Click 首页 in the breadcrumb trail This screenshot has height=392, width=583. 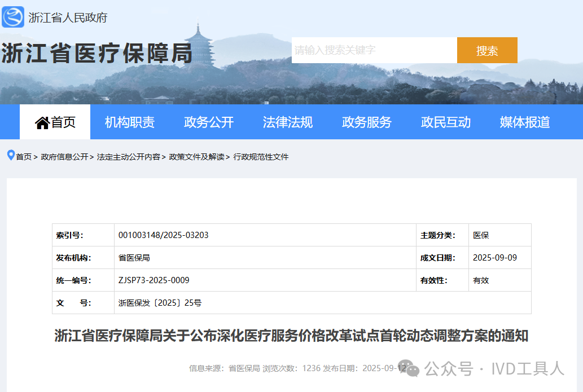[x=24, y=157]
